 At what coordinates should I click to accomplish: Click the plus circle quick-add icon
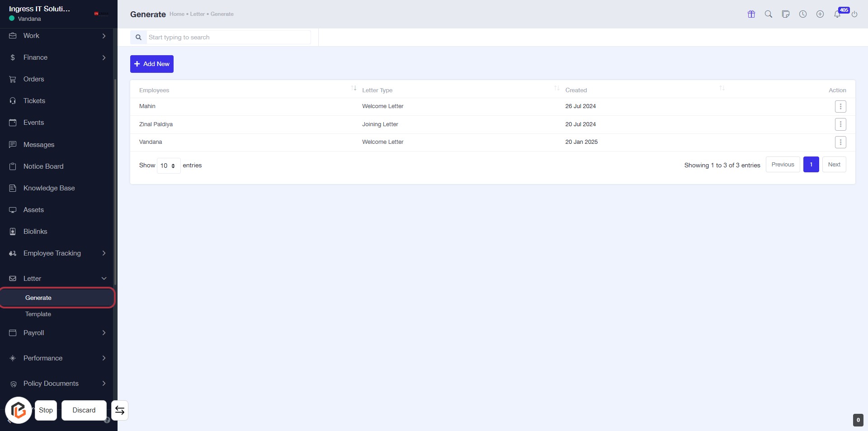click(820, 14)
